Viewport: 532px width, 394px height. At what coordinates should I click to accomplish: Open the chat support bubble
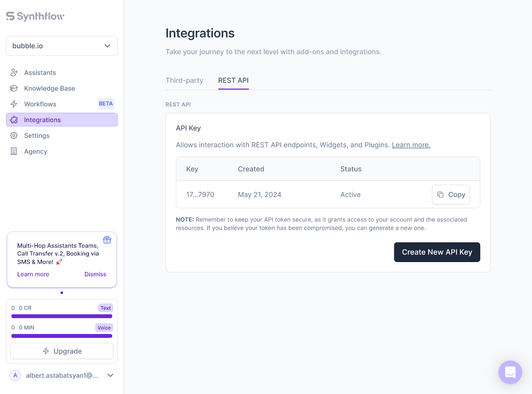click(510, 372)
